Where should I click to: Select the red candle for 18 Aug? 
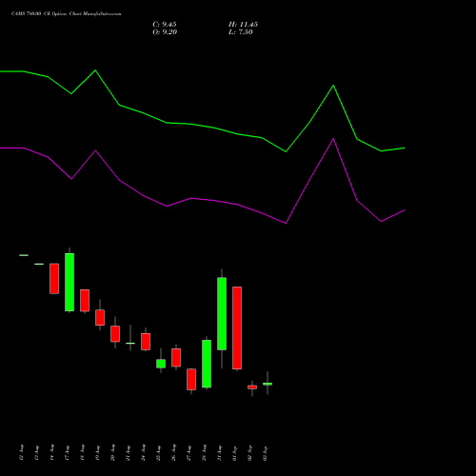coord(85,300)
